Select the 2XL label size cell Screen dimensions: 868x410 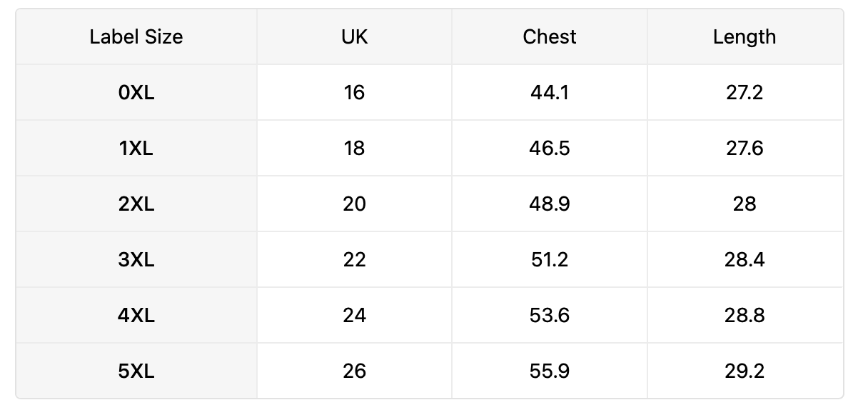tap(136, 204)
